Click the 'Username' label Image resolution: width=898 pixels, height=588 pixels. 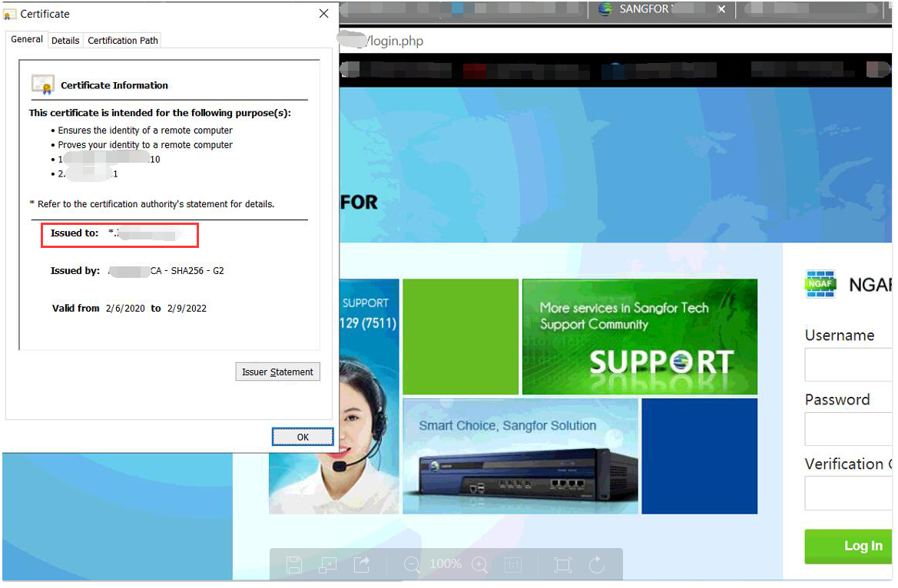840,335
